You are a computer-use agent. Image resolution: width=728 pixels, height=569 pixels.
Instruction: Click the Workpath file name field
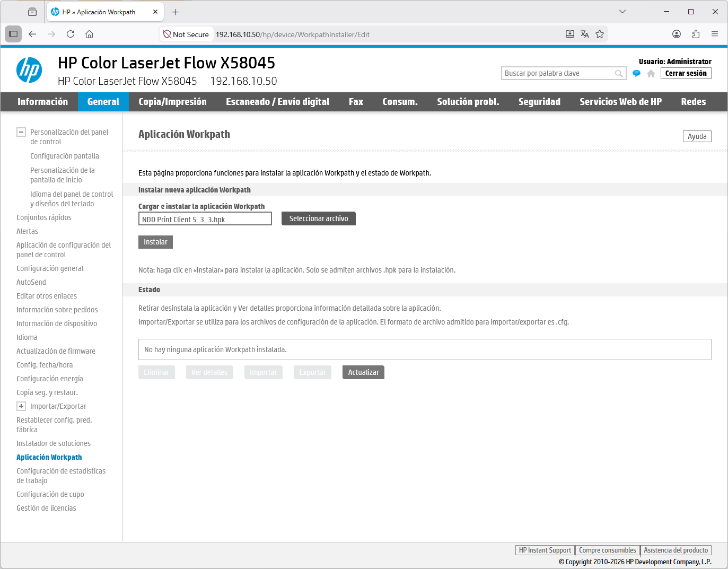click(x=205, y=219)
